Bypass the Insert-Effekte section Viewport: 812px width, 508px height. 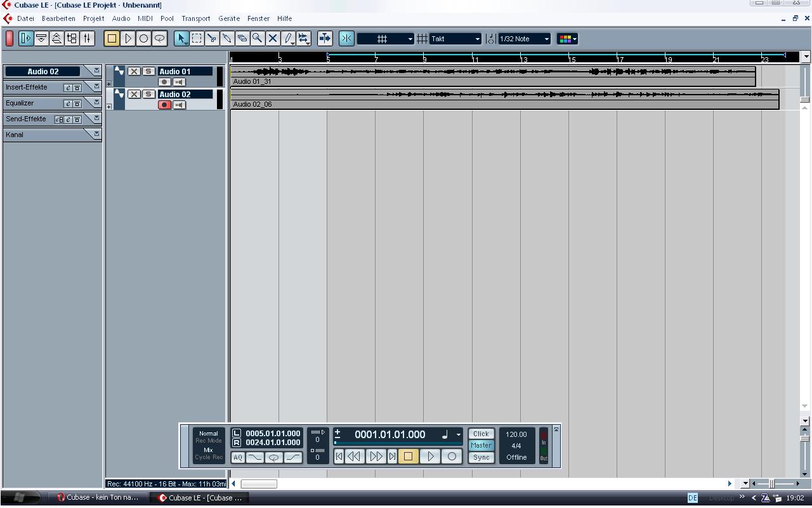pyautogui.click(x=77, y=88)
